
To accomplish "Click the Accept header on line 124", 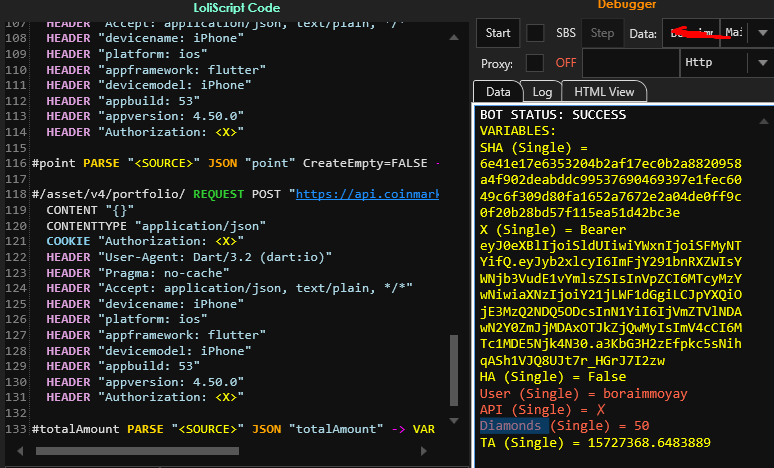I will [229, 288].
